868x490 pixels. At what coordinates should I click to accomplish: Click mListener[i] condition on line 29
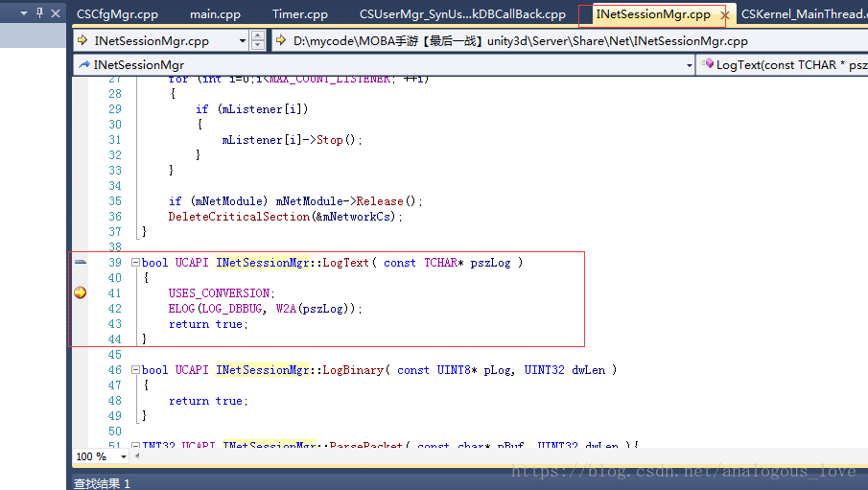263,109
